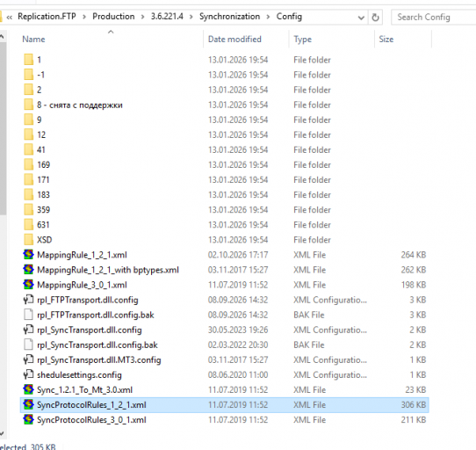Open the folder icon named -1
The image size is (476, 450).
pos(28,75)
